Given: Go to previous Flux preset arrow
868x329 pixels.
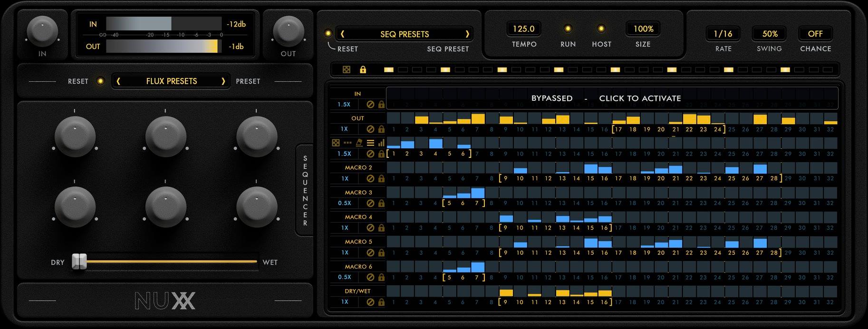Looking at the screenshot, I should click(x=118, y=81).
